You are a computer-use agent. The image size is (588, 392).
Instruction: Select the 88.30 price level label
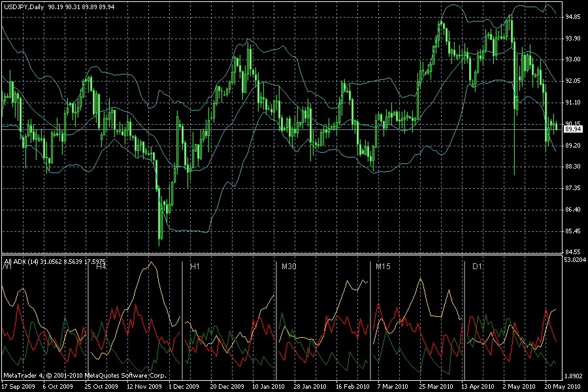click(573, 166)
